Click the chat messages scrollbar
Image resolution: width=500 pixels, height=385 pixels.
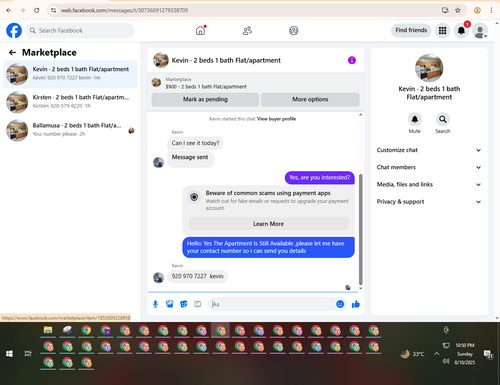pos(360,229)
